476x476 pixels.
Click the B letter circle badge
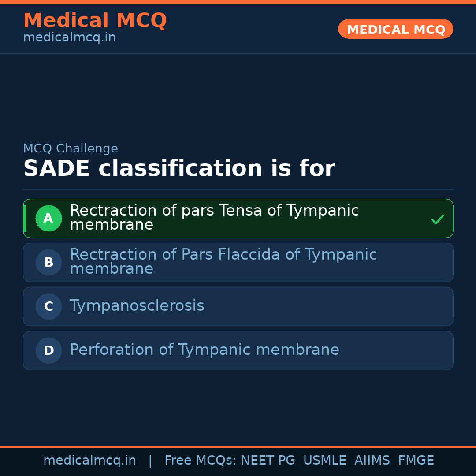[x=48, y=262]
